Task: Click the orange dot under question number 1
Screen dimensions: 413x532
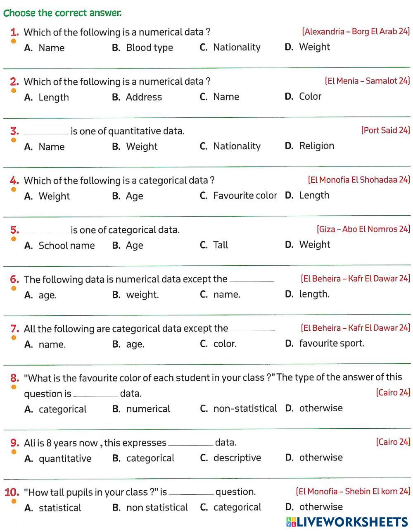Action: pyautogui.click(x=13, y=41)
